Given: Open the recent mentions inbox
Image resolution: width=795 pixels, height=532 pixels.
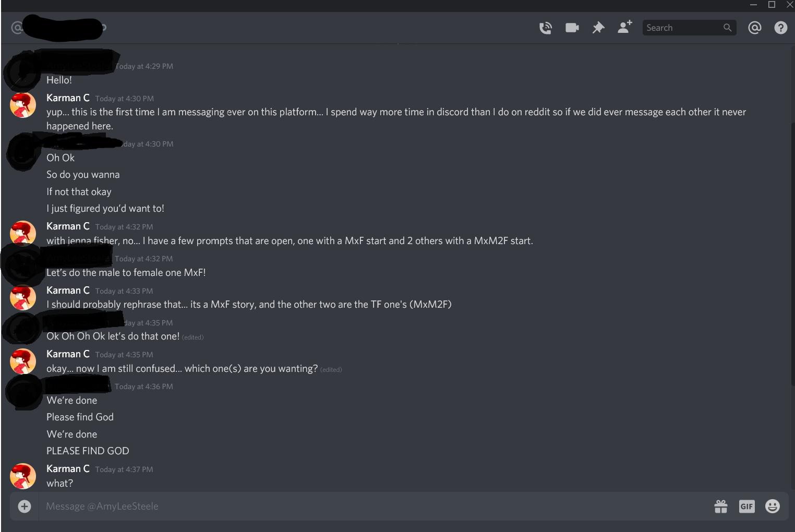Looking at the screenshot, I should click(754, 28).
